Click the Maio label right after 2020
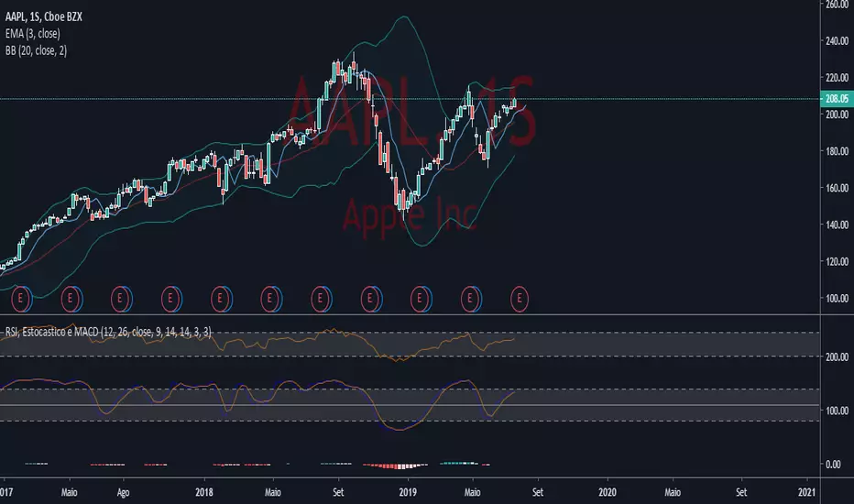 [673, 493]
